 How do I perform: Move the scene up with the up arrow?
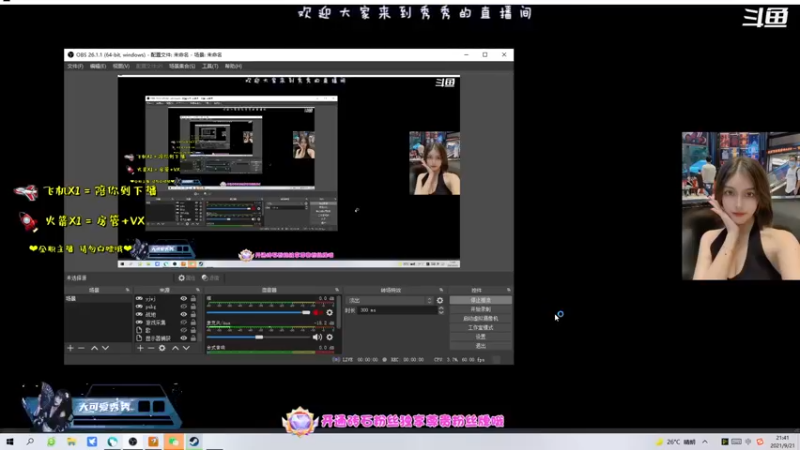point(94,348)
